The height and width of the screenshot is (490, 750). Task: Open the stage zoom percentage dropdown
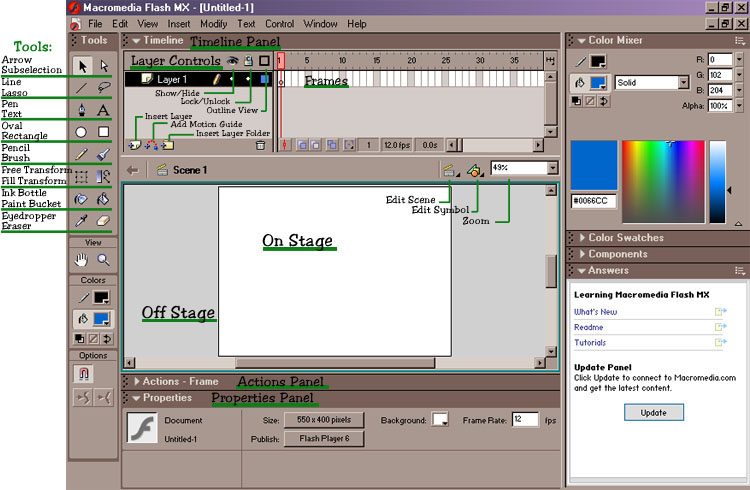pyautogui.click(x=552, y=168)
